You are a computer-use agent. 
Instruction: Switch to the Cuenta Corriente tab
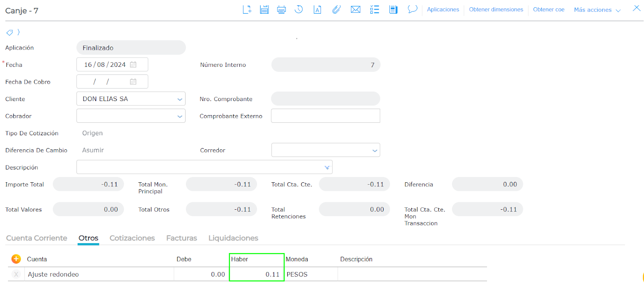[37, 238]
